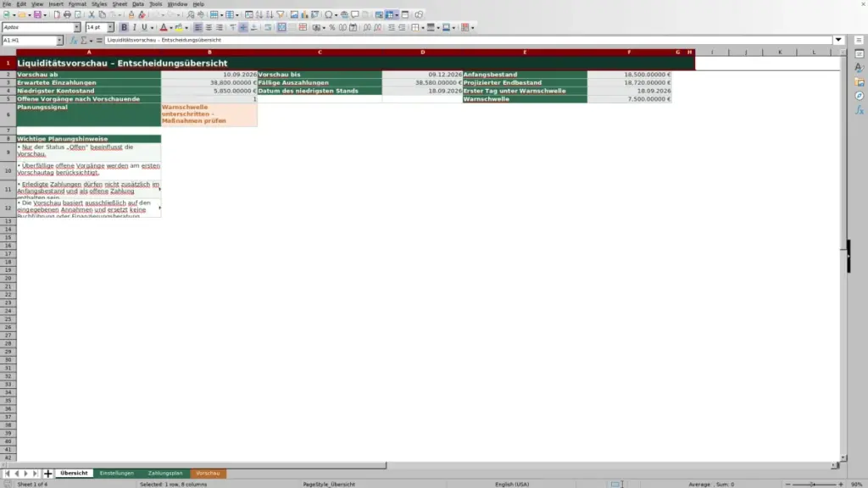Switch to the Einstellungen sheet tab
The image size is (868, 488).
pos(117,474)
